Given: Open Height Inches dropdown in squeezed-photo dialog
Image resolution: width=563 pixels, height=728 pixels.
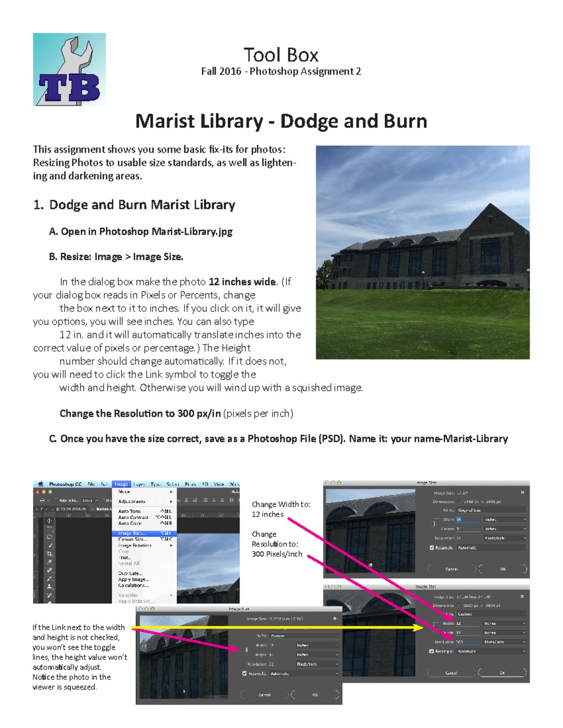Looking at the screenshot, I should pyautogui.click(x=318, y=655).
